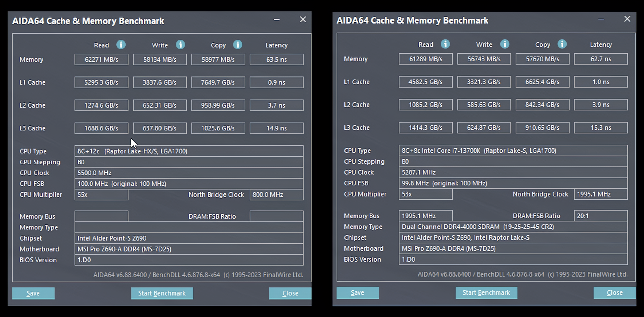Click Read info icon in left window

(121, 45)
